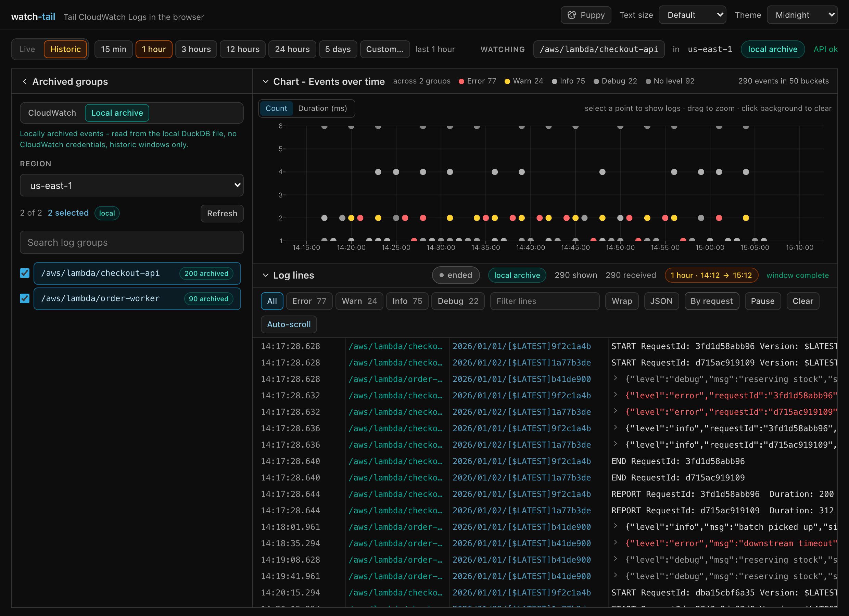Open the Theme Midnight dropdown
The image size is (849, 616).
[802, 15]
